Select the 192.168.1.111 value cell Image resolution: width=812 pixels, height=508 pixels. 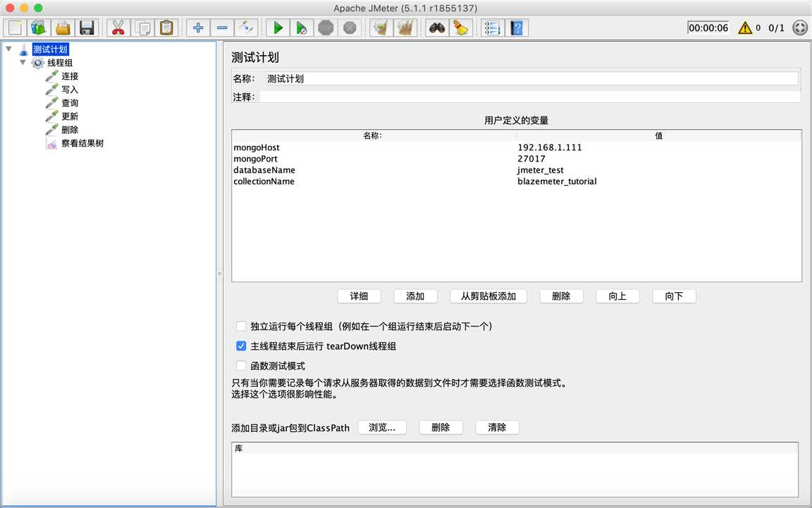click(x=659, y=147)
